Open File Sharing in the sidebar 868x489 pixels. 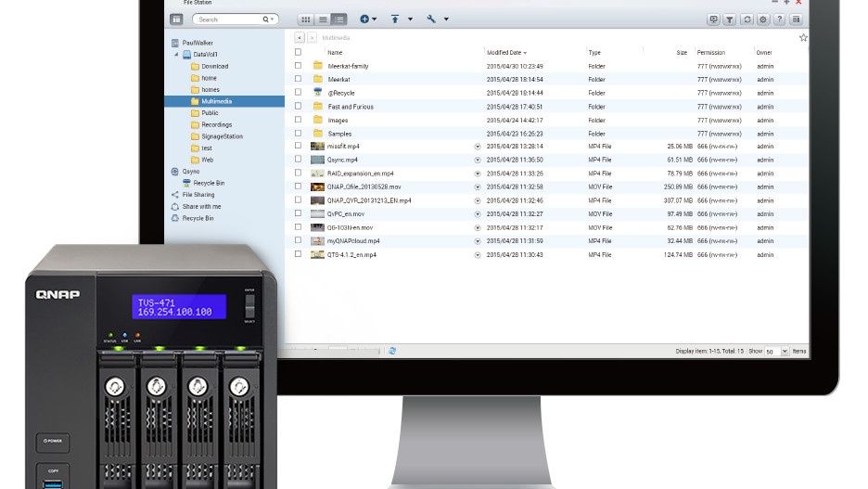point(198,195)
